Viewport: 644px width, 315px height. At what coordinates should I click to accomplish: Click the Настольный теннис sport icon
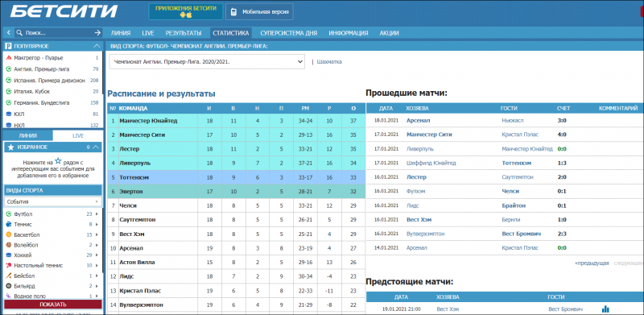coord(9,266)
